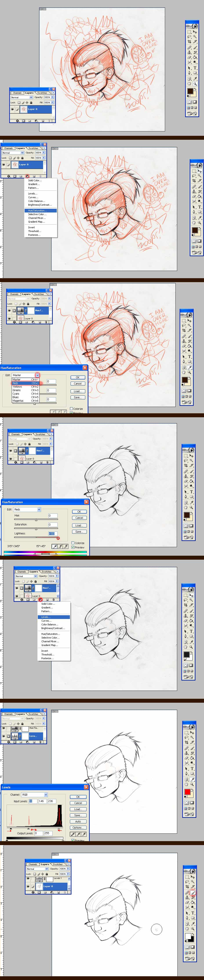Hide Layer 0 via eye in top Layers panel
Screen dimensions: 204x980
click(12, 109)
